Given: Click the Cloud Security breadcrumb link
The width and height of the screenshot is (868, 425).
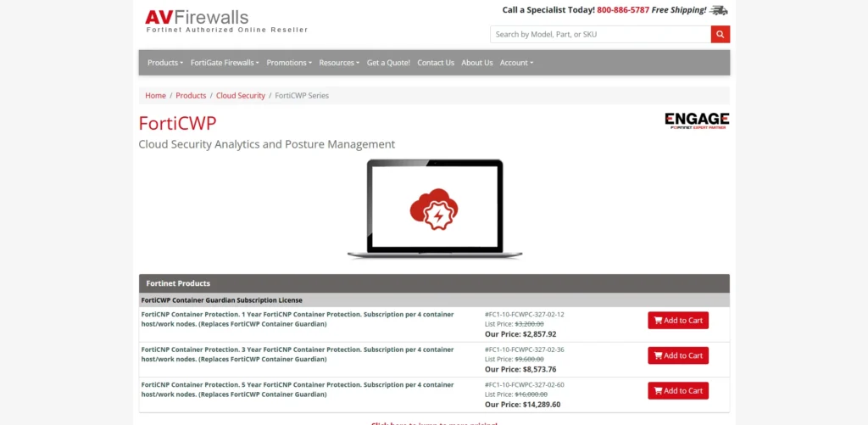Looking at the screenshot, I should click(x=241, y=95).
